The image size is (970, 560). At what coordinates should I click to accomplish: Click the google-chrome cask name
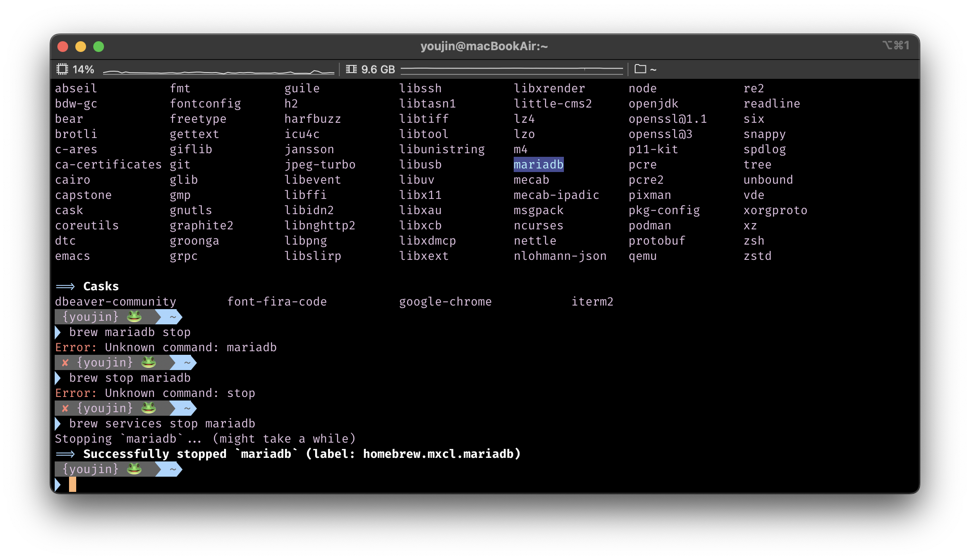[x=445, y=302]
